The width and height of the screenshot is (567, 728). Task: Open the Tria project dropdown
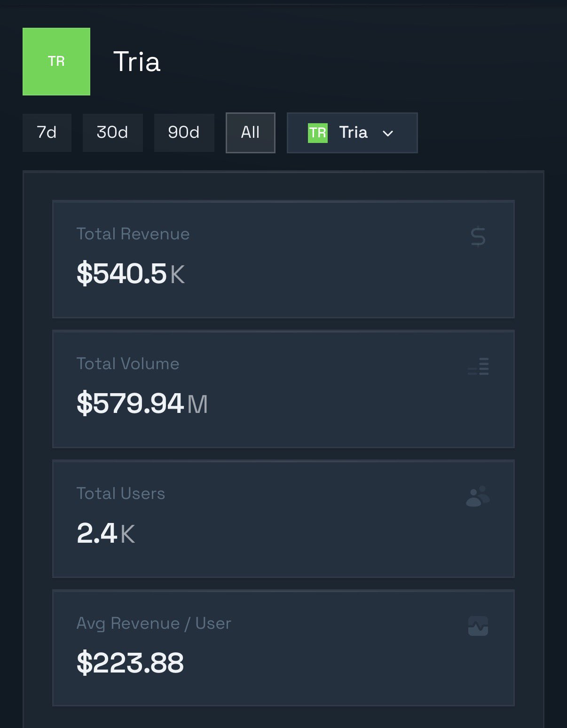(x=352, y=133)
